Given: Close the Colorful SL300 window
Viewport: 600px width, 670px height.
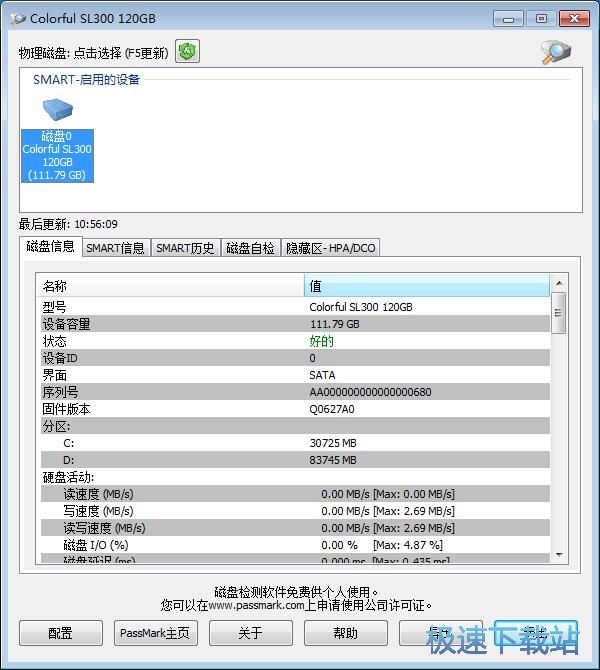Looking at the screenshot, I should click(574, 19).
